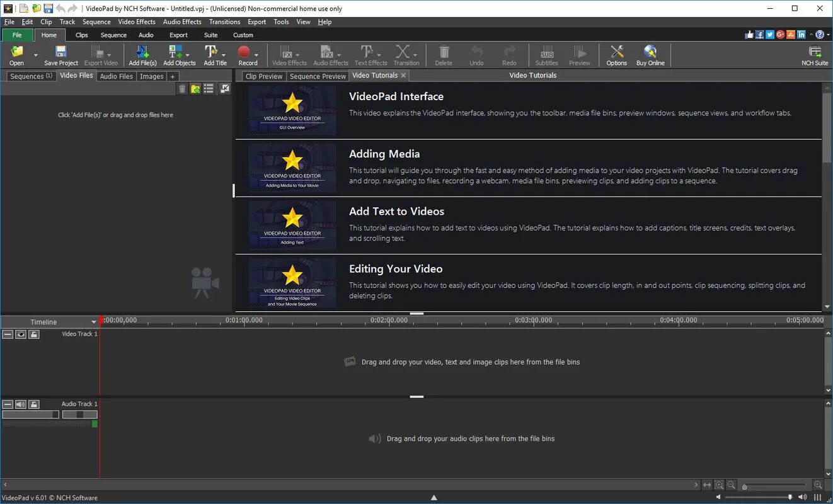Viewport: 833px width, 504px height.
Task: Click the undock bin panel arrow icon
Action: tap(225, 89)
